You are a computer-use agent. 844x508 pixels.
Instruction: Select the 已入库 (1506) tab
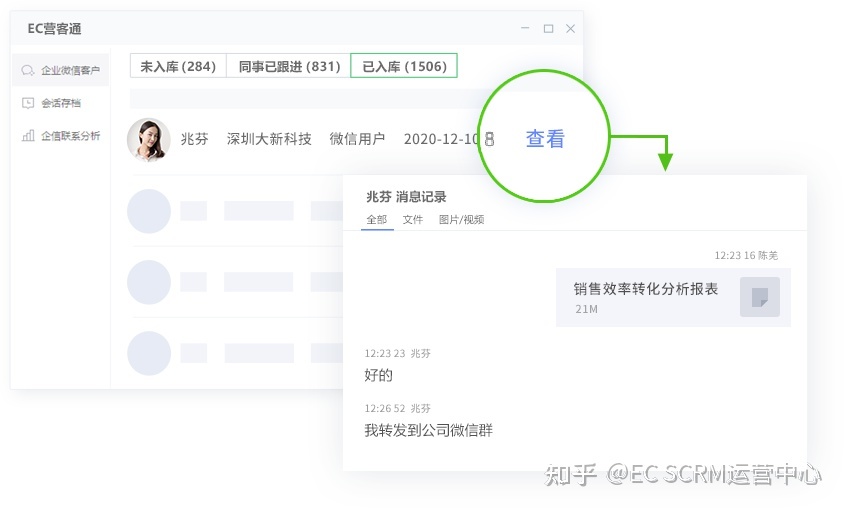coord(404,66)
